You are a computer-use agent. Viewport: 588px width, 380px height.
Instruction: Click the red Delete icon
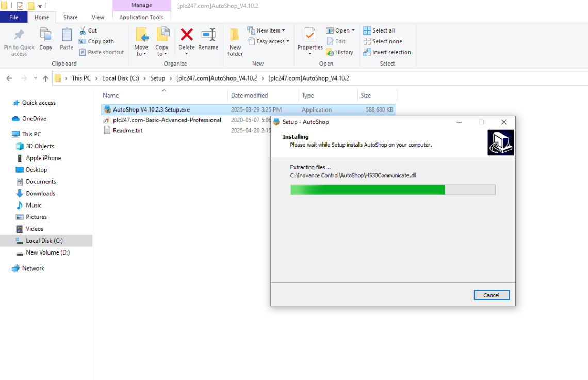point(186,35)
